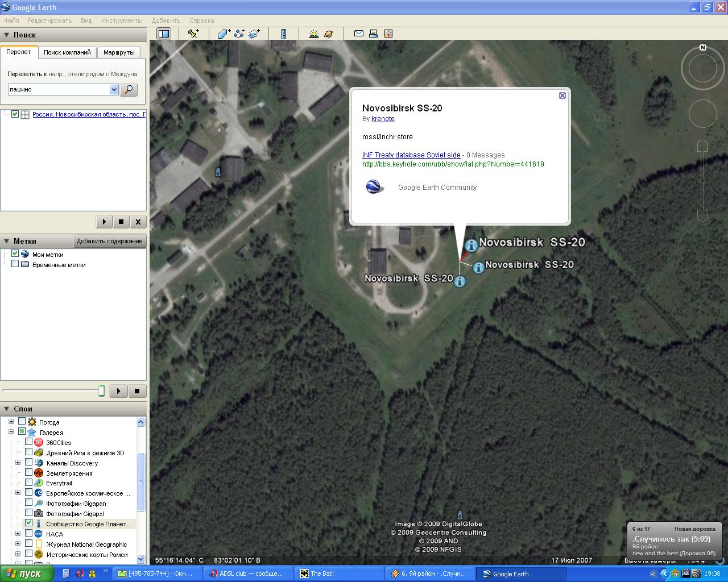
Task: Open the Инструменты menu
Action: pos(122,20)
